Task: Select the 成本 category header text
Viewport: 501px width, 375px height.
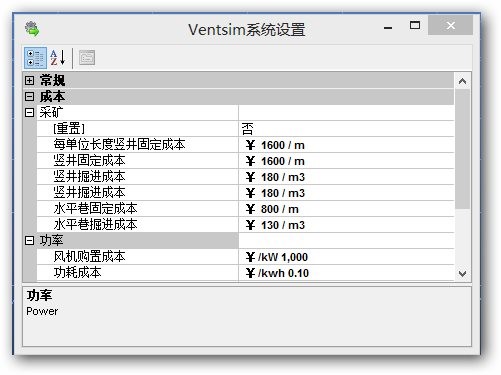Action: tap(52, 97)
